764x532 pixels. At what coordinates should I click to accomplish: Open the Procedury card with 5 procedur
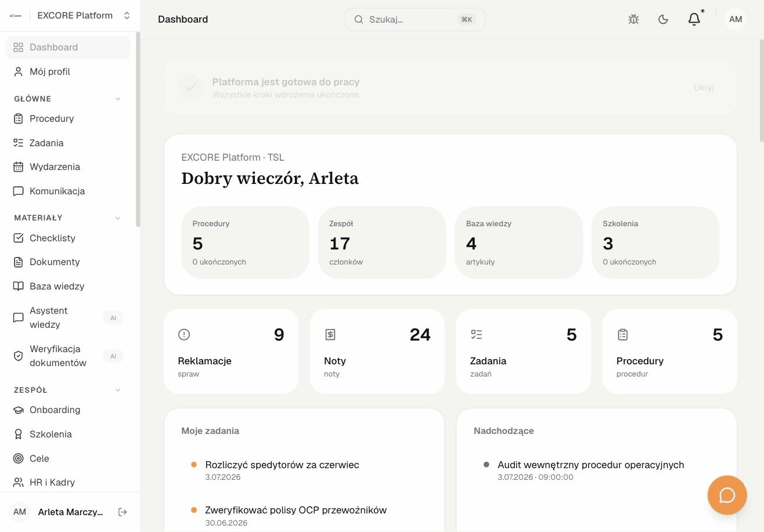pos(670,352)
